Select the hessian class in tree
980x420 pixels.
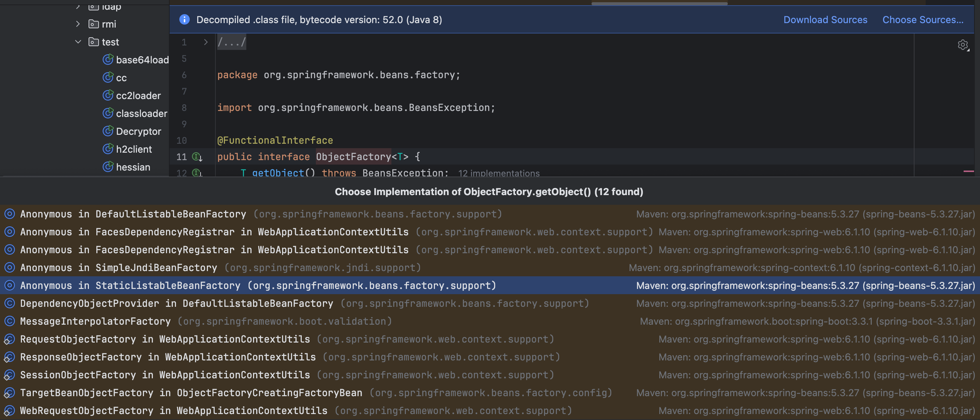point(133,167)
